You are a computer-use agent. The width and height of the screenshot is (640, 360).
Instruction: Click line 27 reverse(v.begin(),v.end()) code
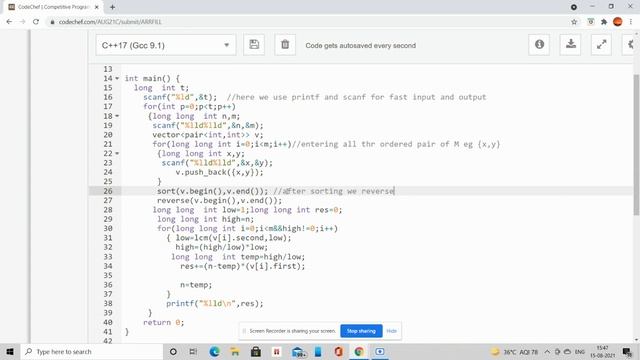click(219, 200)
